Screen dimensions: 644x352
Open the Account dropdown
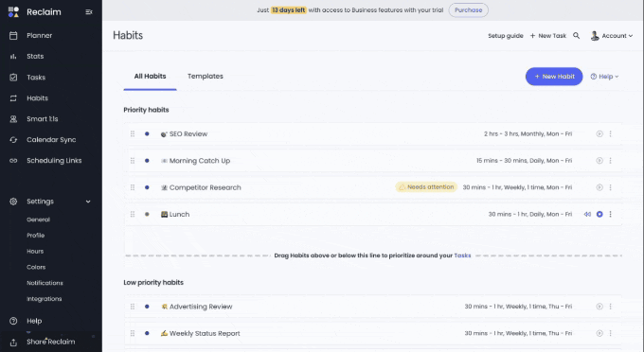click(x=612, y=36)
